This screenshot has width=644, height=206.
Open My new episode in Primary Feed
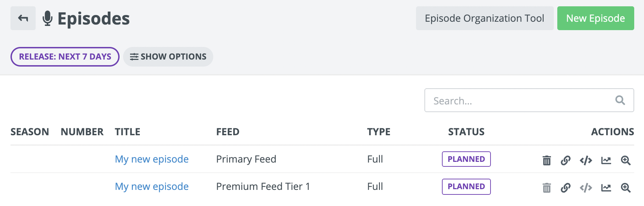click(x=152, y=159)
